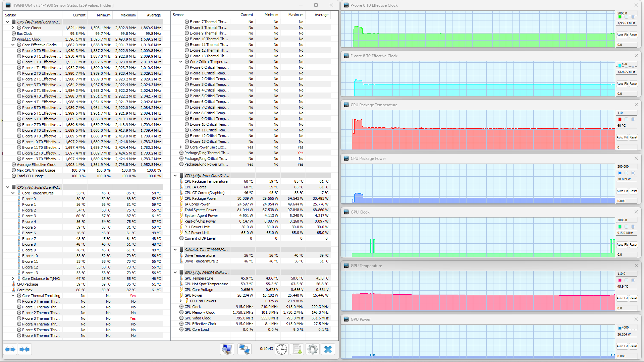Image resolution: width=644 pixels, height=362 pixels.
Task: Expand the GPU Rail Powers node
Action: (x=181, y=301)
